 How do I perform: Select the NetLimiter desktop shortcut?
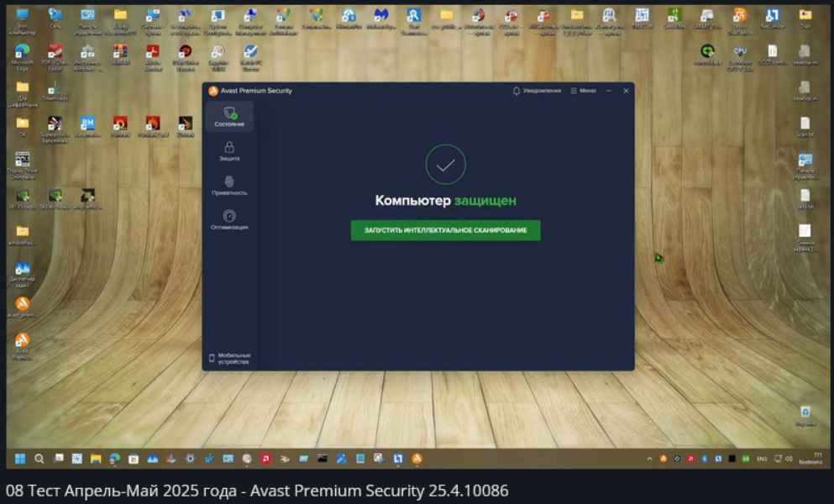pos(773,18)
